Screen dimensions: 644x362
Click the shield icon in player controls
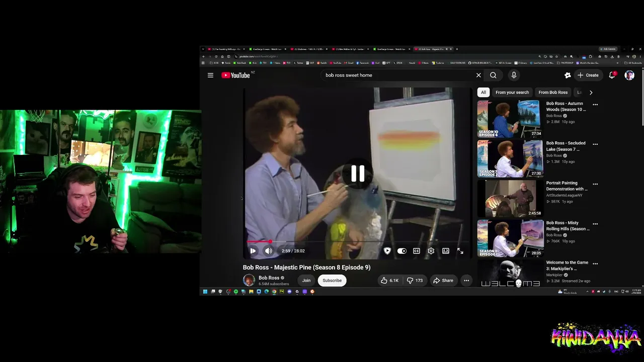(x=387, y=251)
